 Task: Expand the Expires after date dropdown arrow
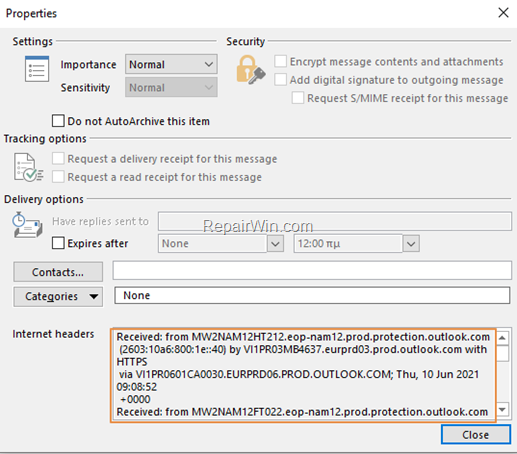pyautogui.click(x=275, y=244)
